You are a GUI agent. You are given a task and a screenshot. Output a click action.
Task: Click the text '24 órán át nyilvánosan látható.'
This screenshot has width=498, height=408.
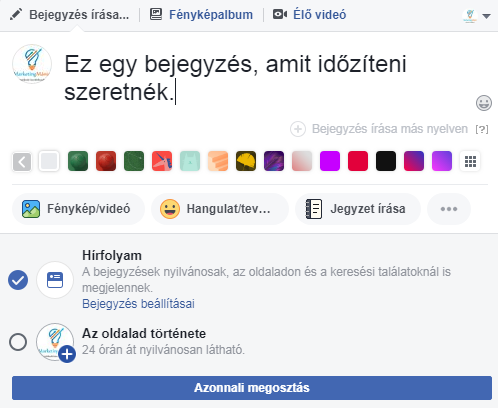[163, 350]
